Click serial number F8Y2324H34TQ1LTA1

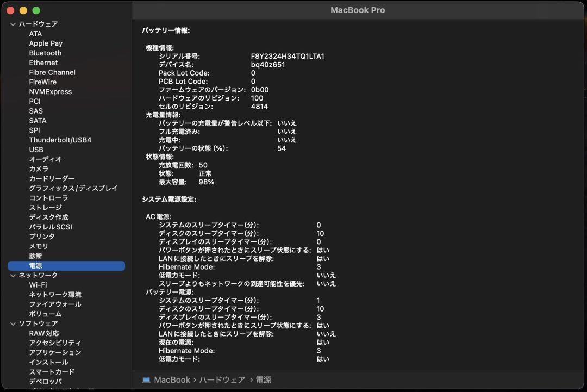coord(288,56)
